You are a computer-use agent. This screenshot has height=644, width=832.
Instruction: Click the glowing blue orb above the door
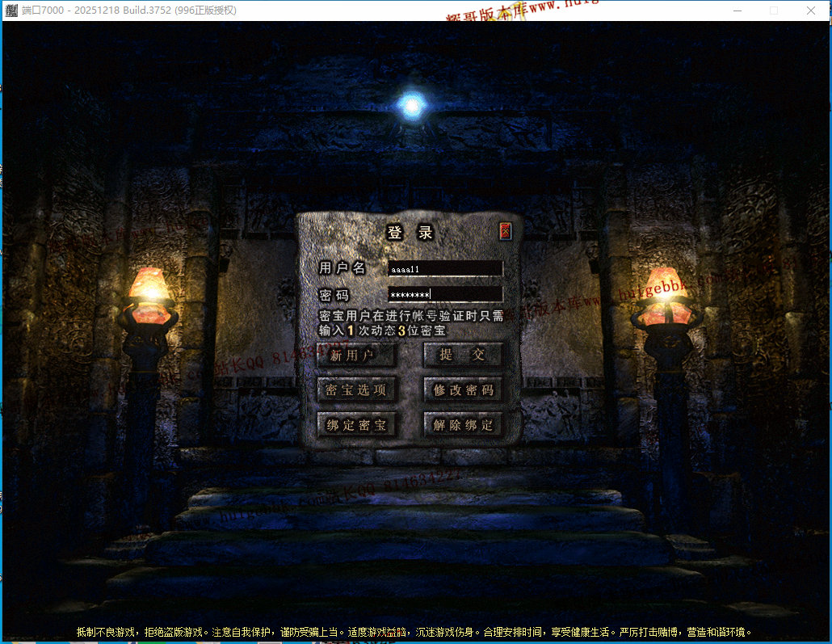413,105
